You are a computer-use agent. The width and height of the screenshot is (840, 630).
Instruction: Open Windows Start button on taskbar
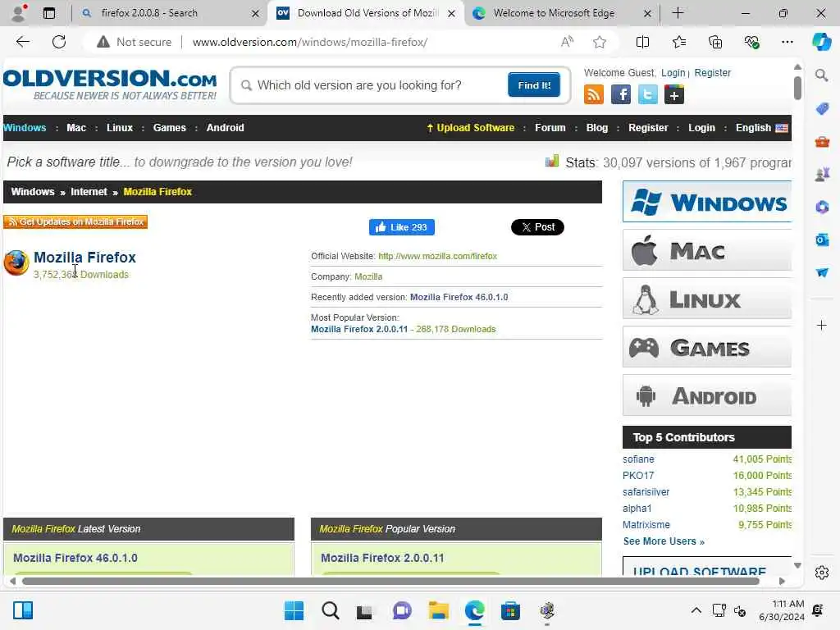(294, 610)
